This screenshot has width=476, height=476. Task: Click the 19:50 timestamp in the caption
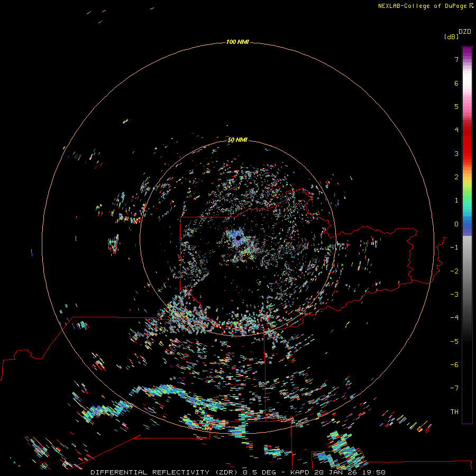(x=374, y=472)
